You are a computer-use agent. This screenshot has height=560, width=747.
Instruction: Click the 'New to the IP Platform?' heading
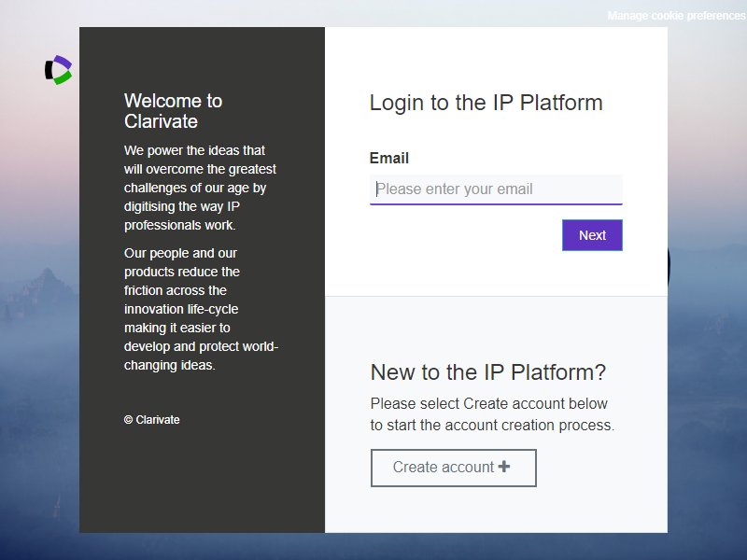tap(487, 372)
